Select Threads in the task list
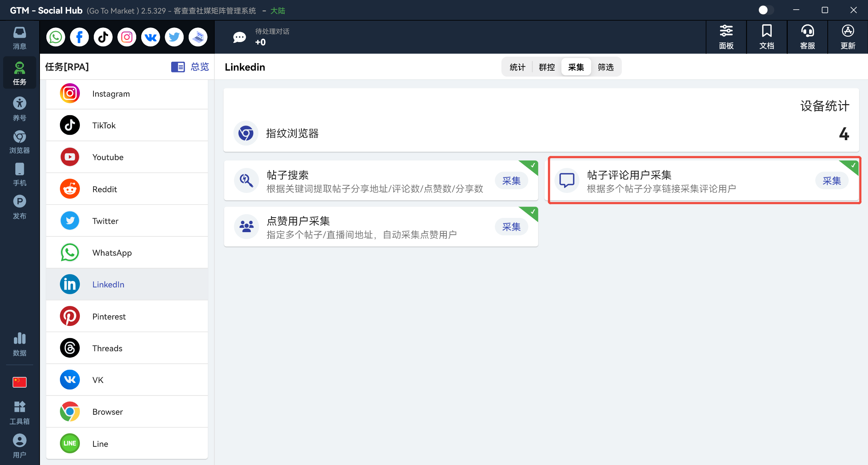Image resolution: width=868 pixels, height=465 pixels. coord(127,348)
